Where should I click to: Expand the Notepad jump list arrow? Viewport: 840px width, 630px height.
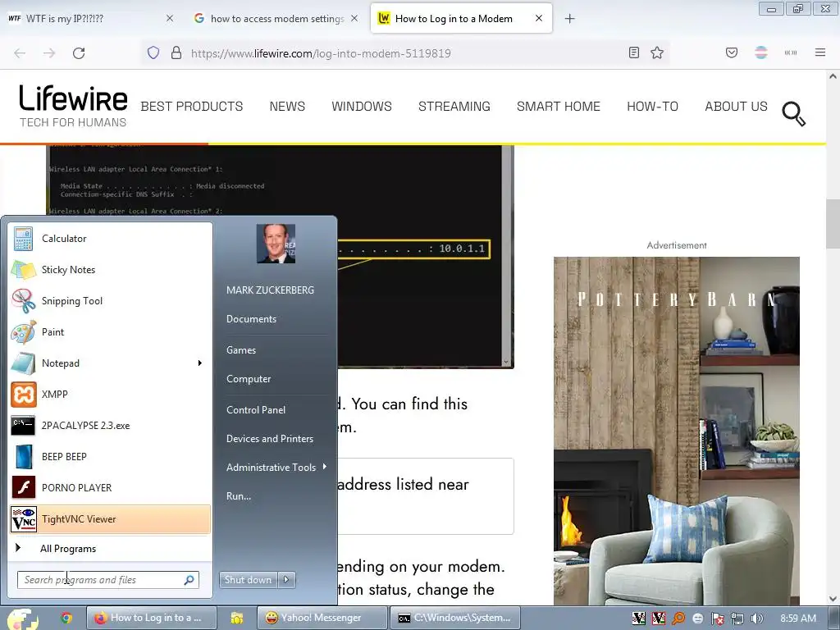[x=200, y=363]
